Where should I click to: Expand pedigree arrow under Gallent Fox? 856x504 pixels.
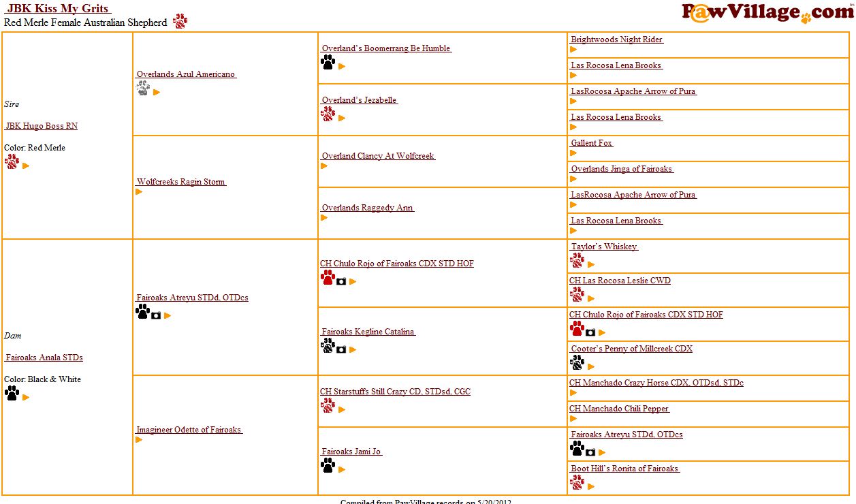pyautogui.click(x=573, y=153)
